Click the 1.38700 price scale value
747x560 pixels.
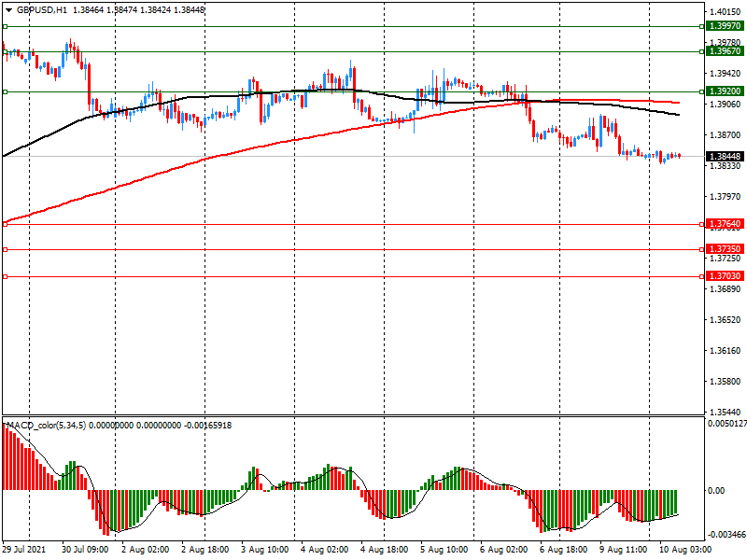pos(726,135)
